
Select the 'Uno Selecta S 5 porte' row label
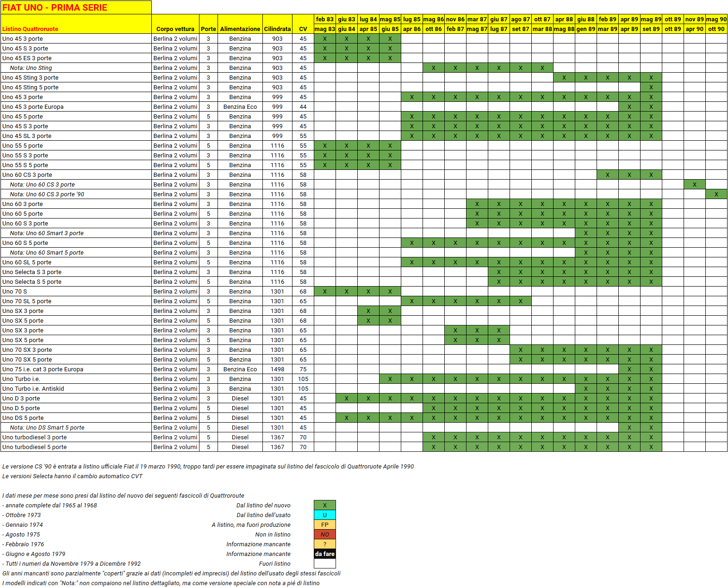pyautogui.click(x=76, y=281)
